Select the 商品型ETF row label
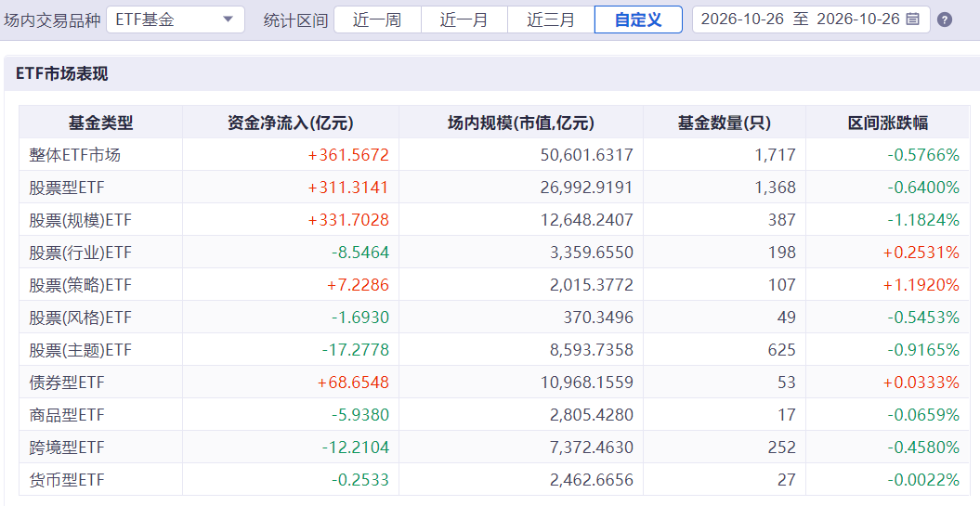 [67, 415]
